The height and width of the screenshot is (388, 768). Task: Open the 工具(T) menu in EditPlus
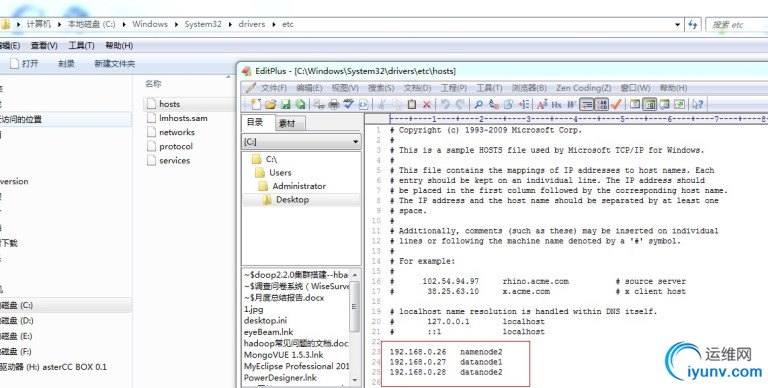tap(489, 88)
